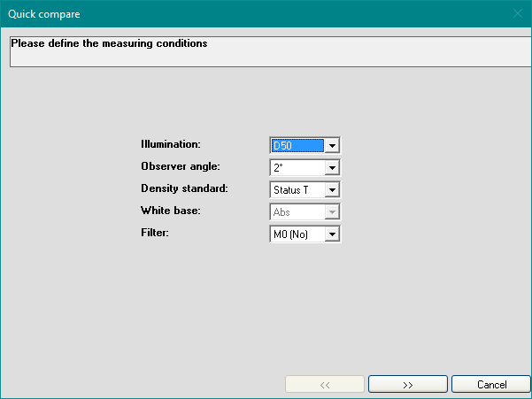
Task: Click the greyed White base Abs dropdown
Action: coord(305,211)
